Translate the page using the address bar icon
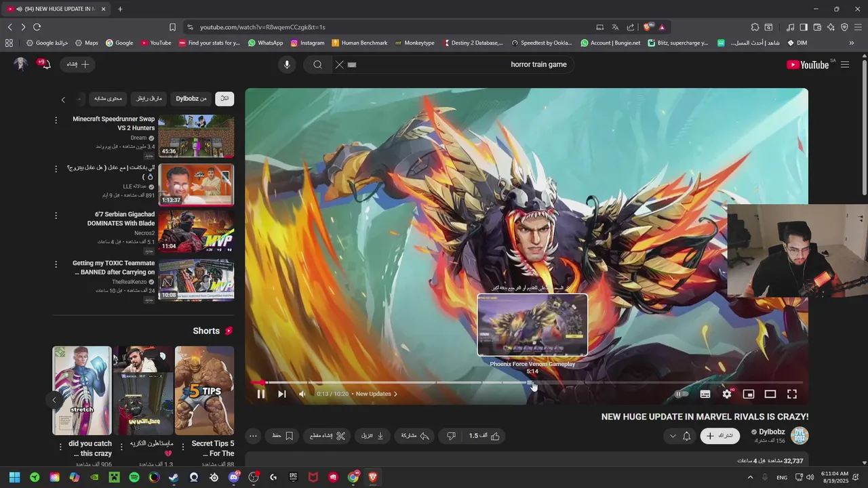 [615, 27]
